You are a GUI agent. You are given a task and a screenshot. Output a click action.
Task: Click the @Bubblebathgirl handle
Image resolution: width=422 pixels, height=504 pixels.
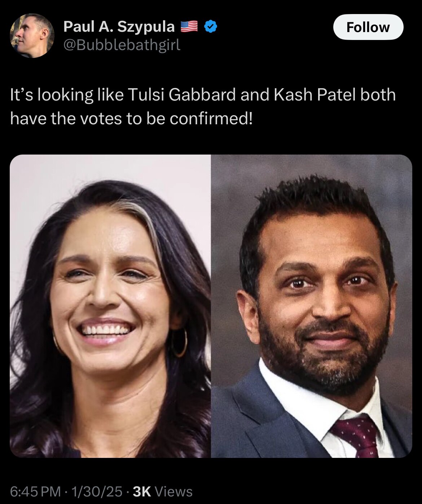tap(122, 45)
